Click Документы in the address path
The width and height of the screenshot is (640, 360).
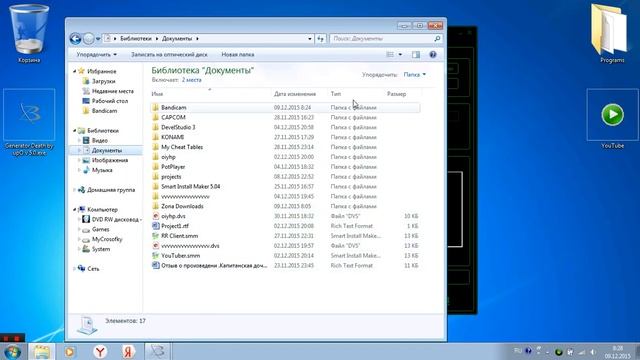click(x=177, y=39)
